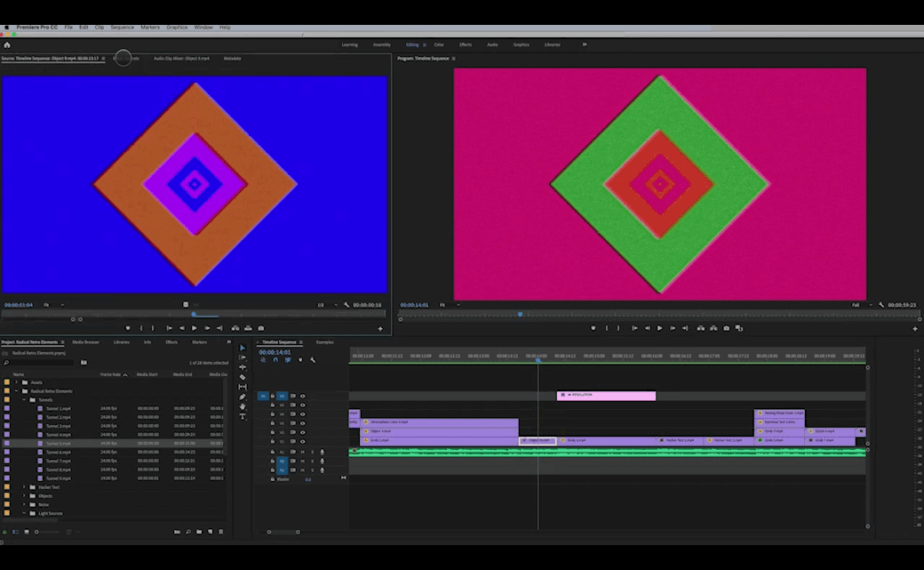This screenshot has width=924, height=570.
Task: Collapse the Tunnels bin
Action: point(24,399)
